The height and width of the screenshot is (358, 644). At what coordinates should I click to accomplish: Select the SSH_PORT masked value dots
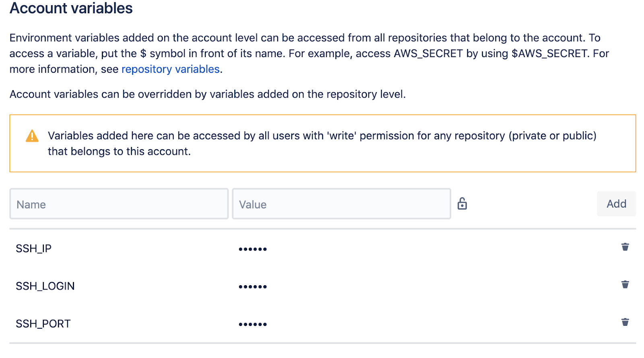pyautogui.click(x=253, y=323)
